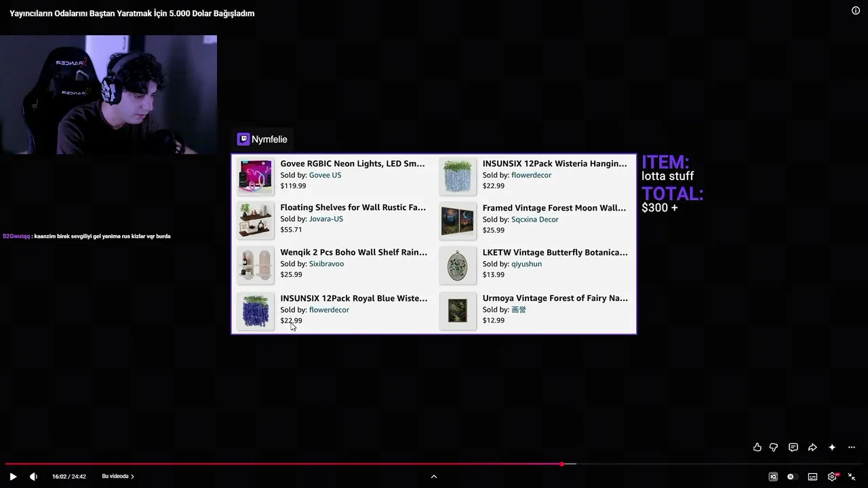Viewport: 868px width, 488px height.
Task: Open the 'Bu videoda' chapters panel
Action: click(x=118, y=476)
